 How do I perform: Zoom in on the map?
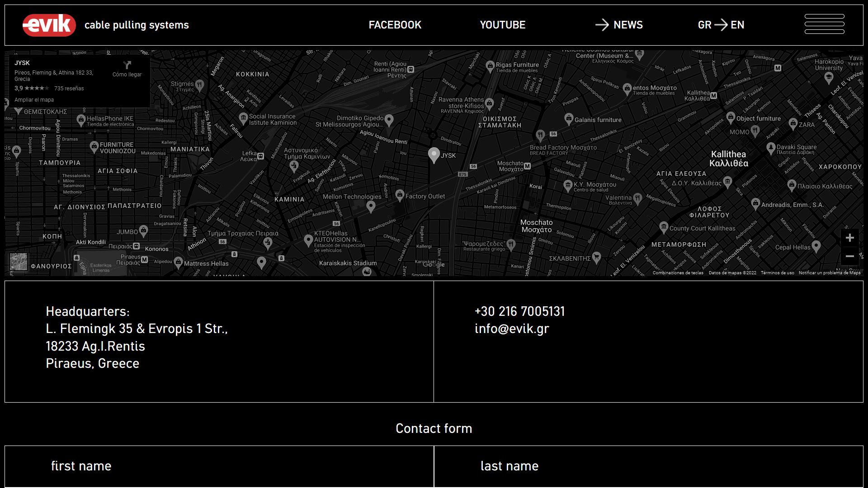click(x=849, y=238)
